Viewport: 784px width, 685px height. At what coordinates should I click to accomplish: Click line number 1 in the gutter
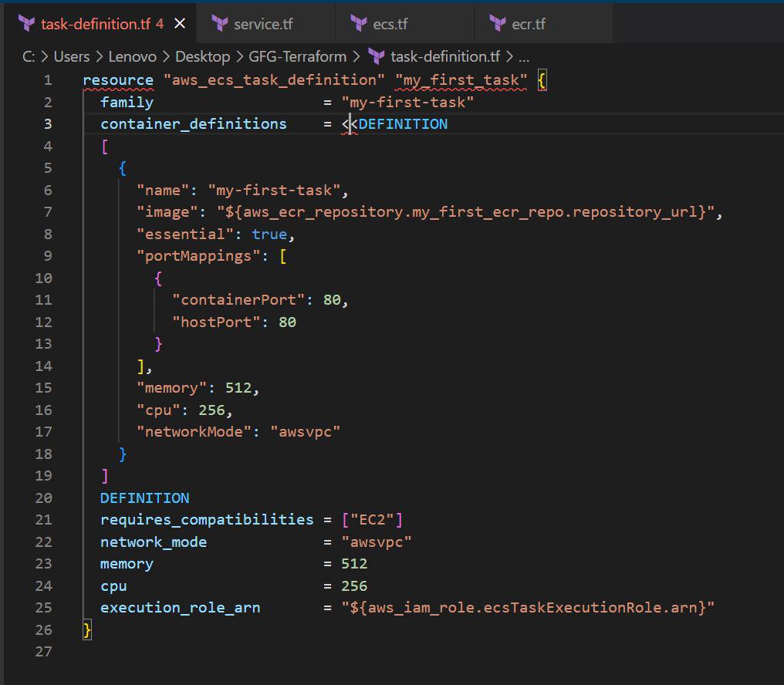click(48, 80)
